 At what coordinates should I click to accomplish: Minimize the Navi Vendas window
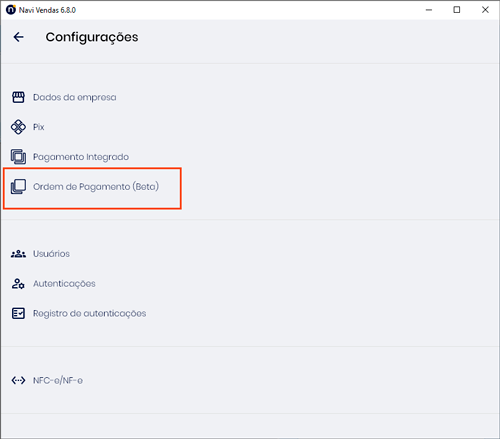tap(429, 10)
